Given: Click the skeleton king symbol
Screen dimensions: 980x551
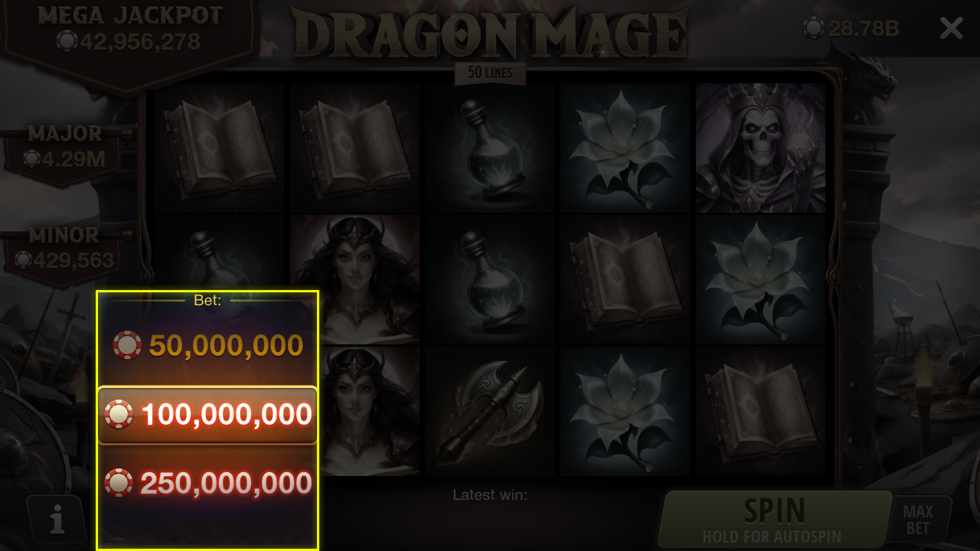Looking at the screenshot, I should click(x=760, y=148).
